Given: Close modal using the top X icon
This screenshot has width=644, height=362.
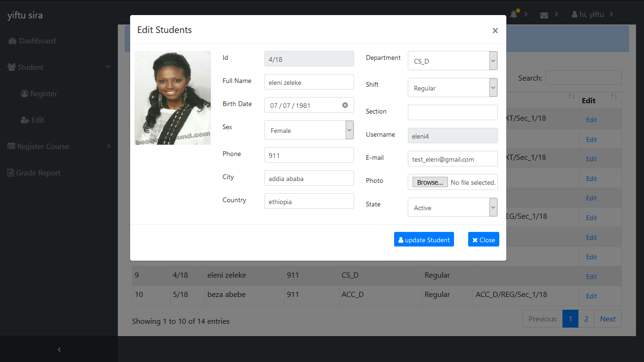Looking at the screenshot, I should pos(495,31).
